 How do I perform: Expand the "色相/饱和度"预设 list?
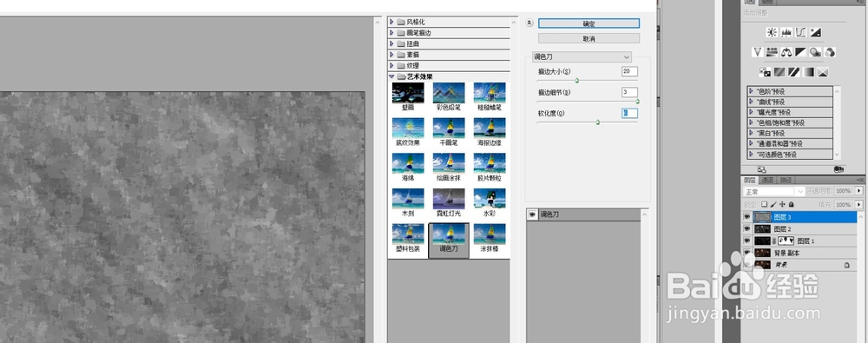point(751,123)
